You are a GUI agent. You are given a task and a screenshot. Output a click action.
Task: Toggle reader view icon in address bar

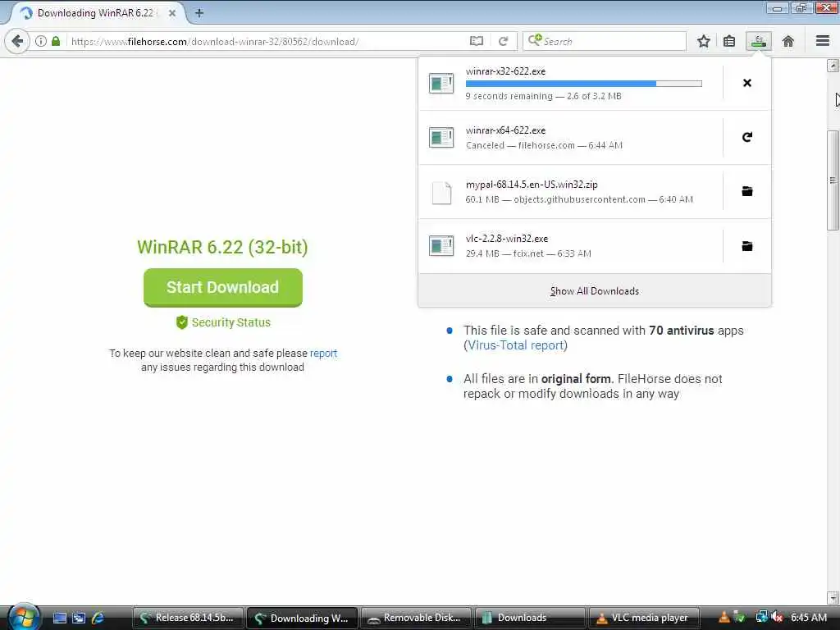click(477, 41)
